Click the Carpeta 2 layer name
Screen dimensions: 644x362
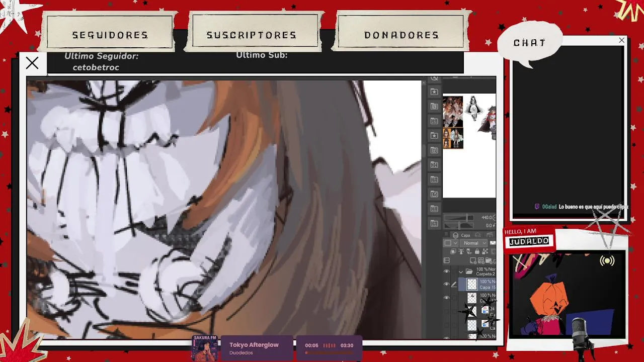point(486,274)
